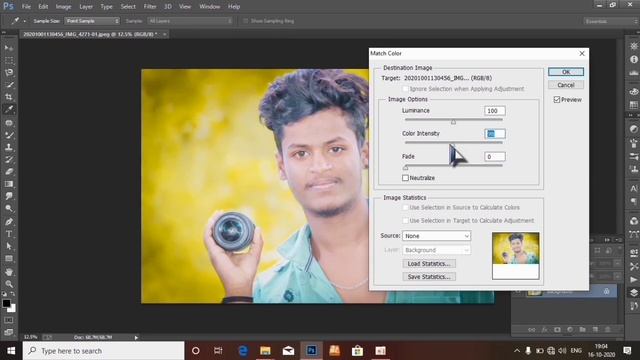Click the Color Intensity value field
This screenshot has height=360, width=640.
[494, 133]
